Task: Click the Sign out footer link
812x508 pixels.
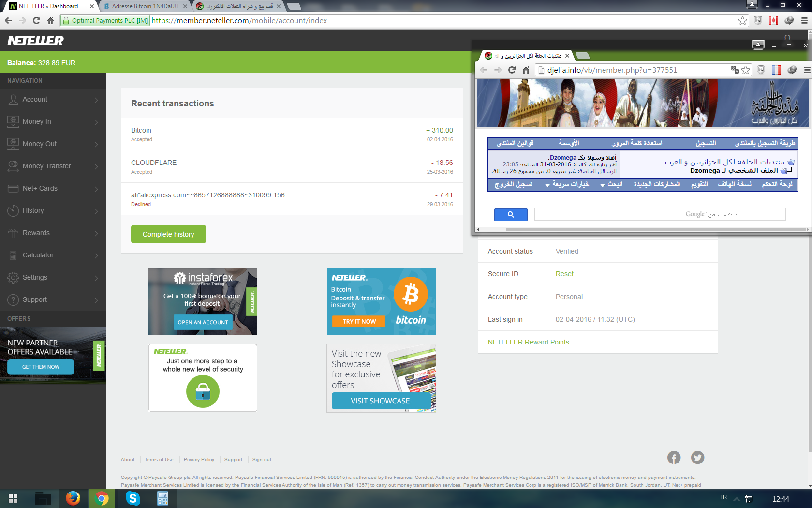Action: (262, 460)
